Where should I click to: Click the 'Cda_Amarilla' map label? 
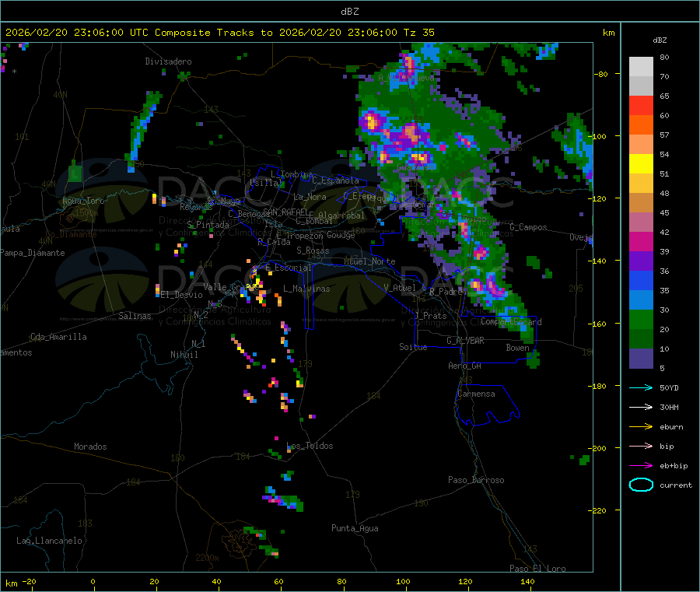tap(58, 337)
